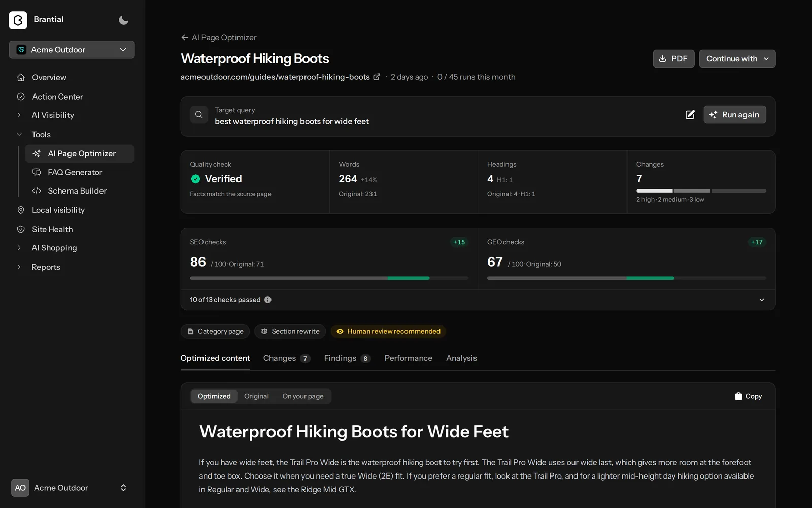Viewport: 812px width, 508px height.
Task: Switch to the Findings tab
Action: click(347, 358)
